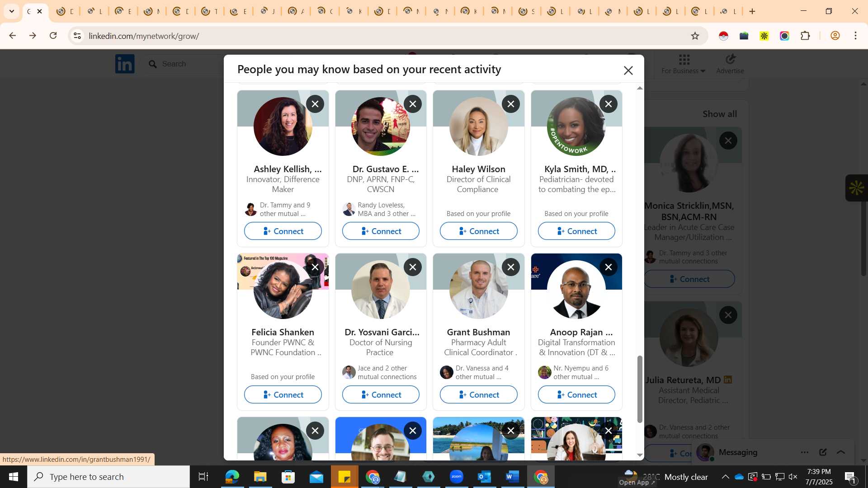The image size is (868, 488).
Task: Click the LinkedIn home logo
Action: coord(125,64)
